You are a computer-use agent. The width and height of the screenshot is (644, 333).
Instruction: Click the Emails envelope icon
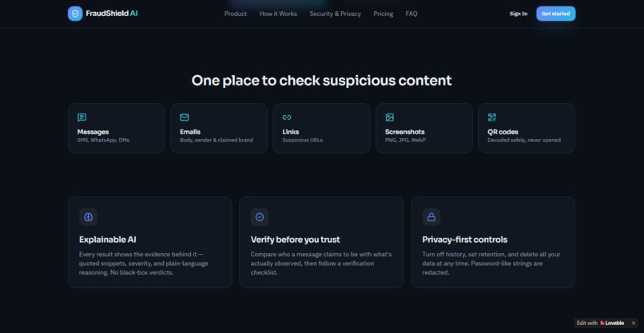[x=185, y=117]
